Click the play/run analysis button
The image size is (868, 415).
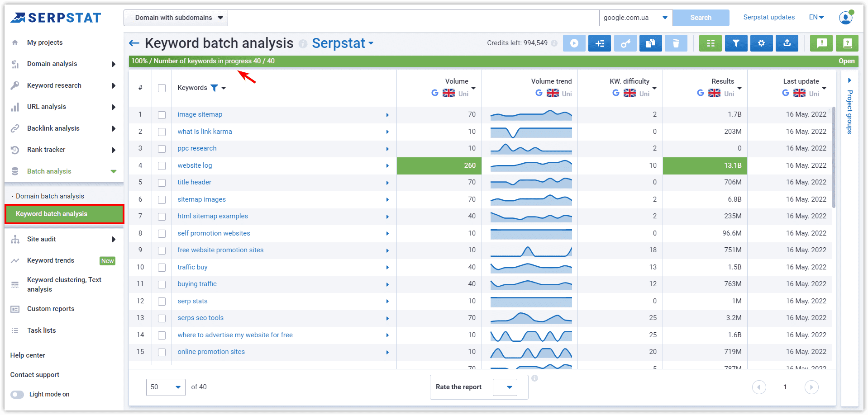point(574,43)
